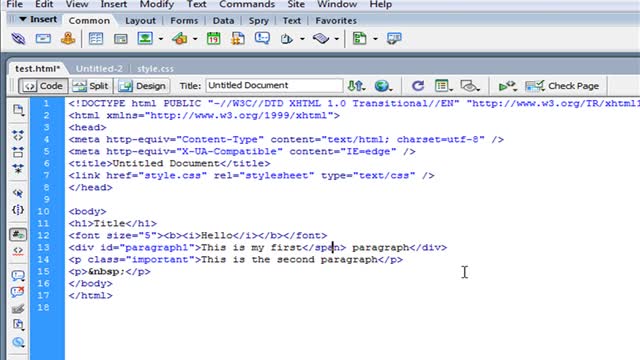Select Parent Tag in coding toolbar
Viewport: 640px width, 360px height.
(18, 193)
